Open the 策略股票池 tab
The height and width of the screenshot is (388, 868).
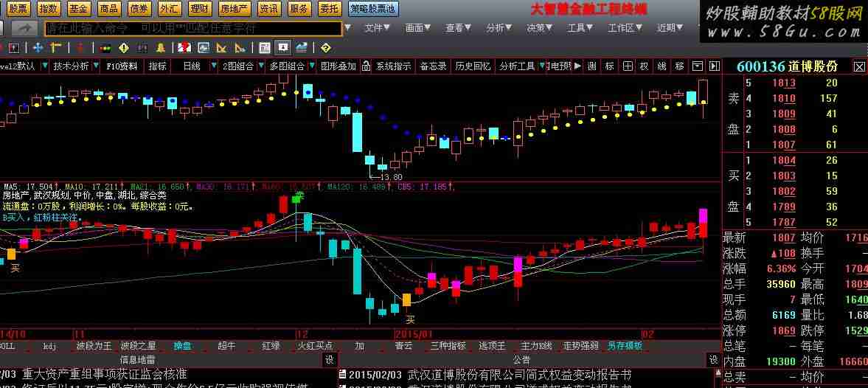373,8
